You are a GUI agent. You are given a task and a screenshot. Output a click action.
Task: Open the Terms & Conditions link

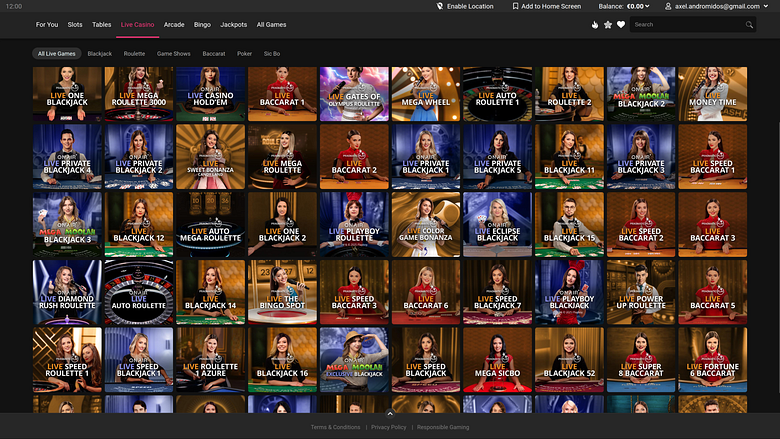click(335, 427)
